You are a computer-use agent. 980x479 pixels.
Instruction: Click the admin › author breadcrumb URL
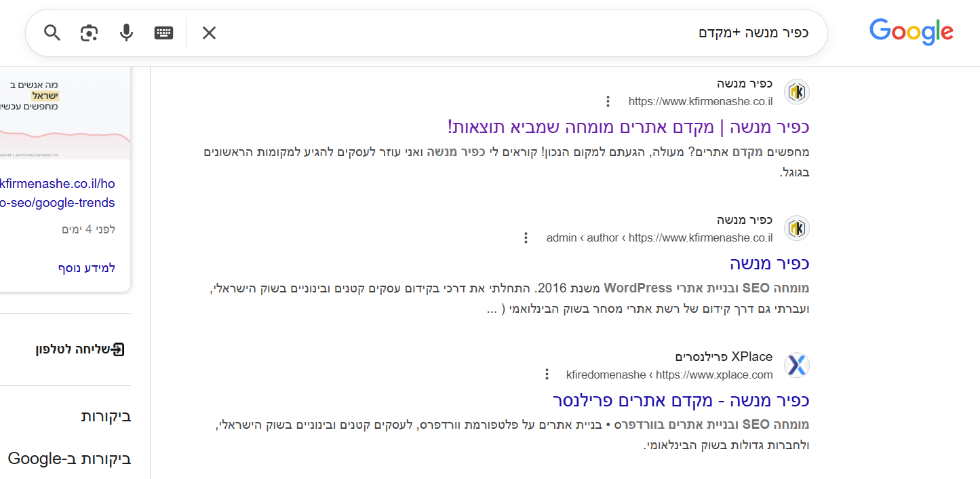[660, 238]
